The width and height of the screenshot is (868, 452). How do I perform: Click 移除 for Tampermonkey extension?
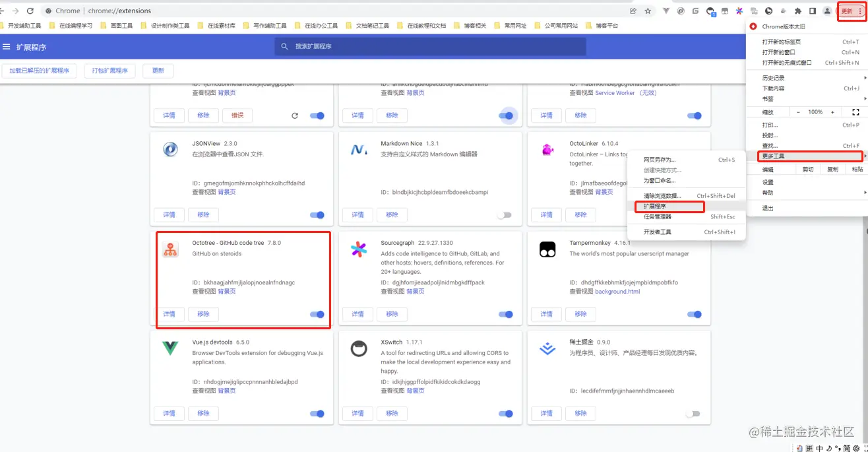[580, 315]
